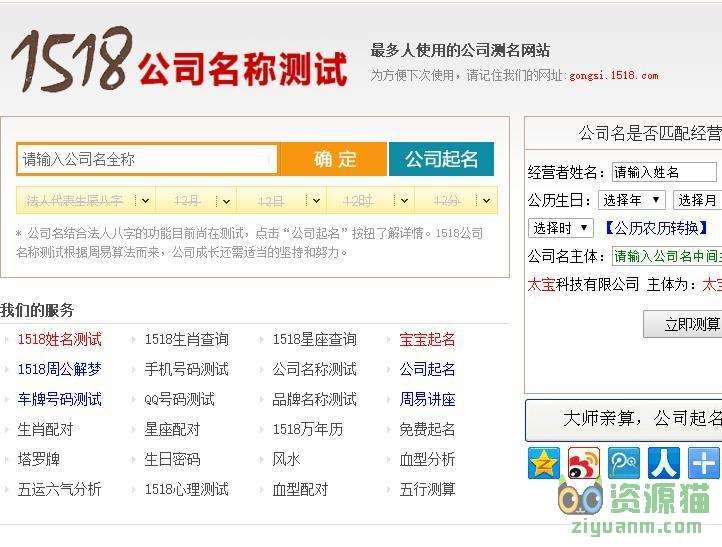Open the 周易讲座 link
722x547 pixels.
[427, 399]
